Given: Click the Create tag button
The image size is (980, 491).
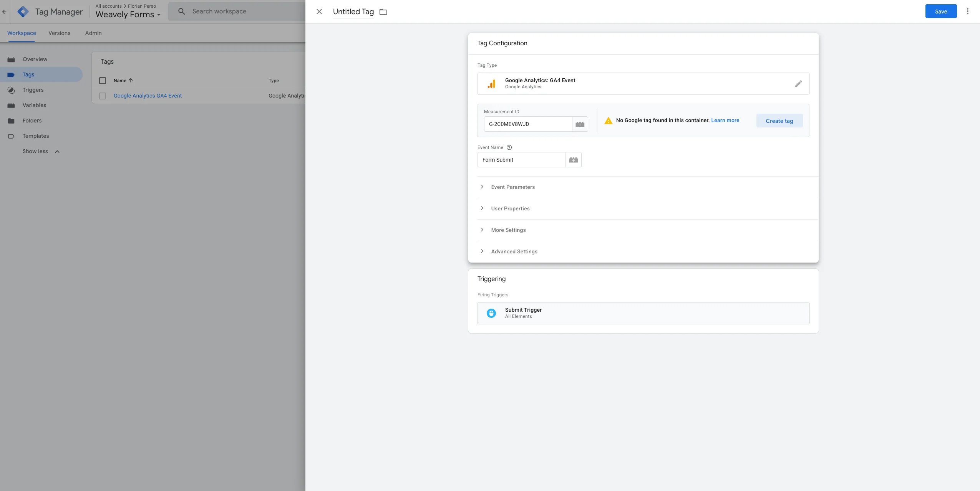Looking at the screenshot, I should click(x=779, y=121).
